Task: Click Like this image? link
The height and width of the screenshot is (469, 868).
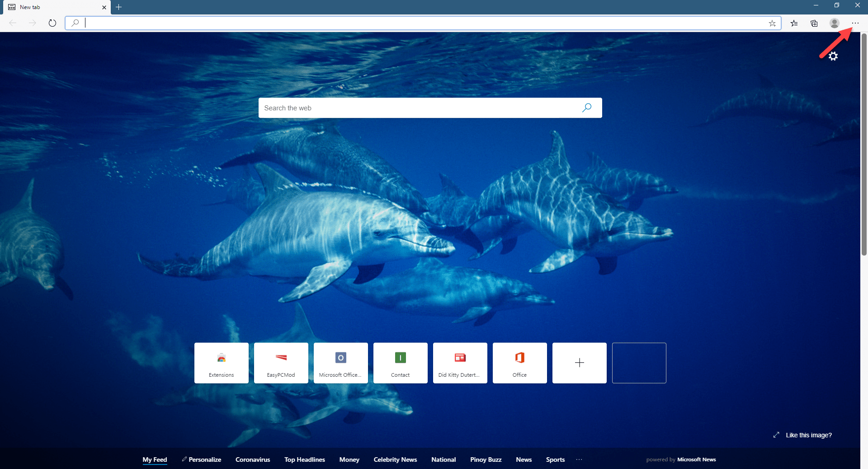Action: [x=809, y=435]
